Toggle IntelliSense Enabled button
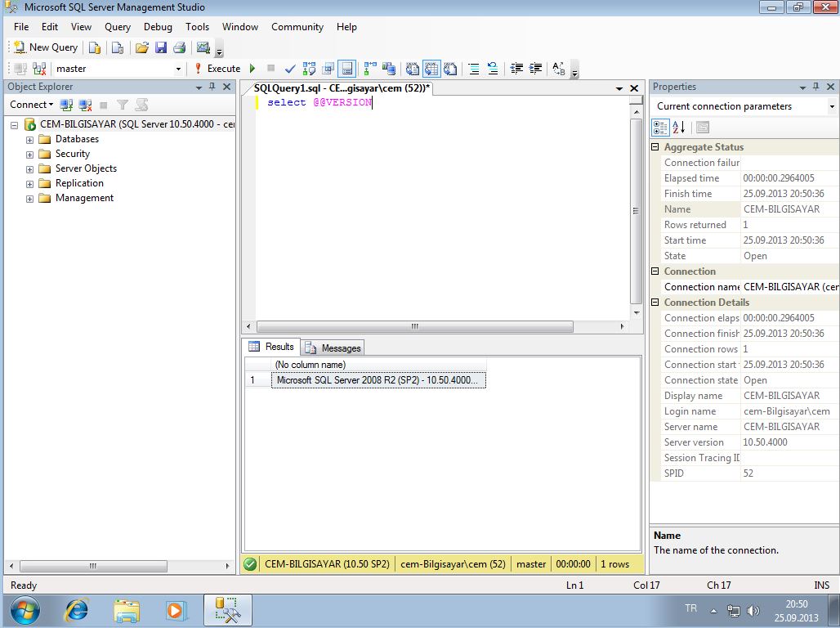This screenshot has height=628, width=840. coord(347,69)
